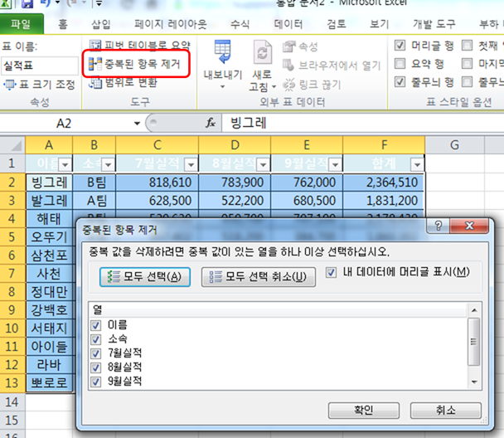
Task: Click the 확인 button
Action: 364,411
